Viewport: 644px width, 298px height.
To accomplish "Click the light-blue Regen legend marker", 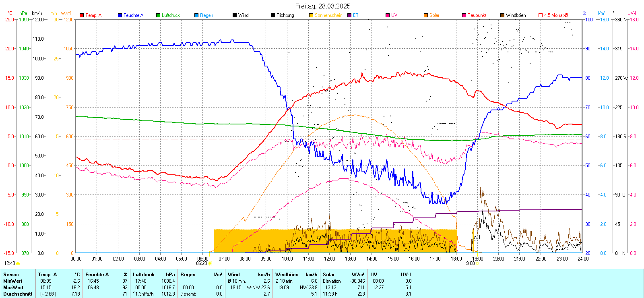I will point(196,15).
